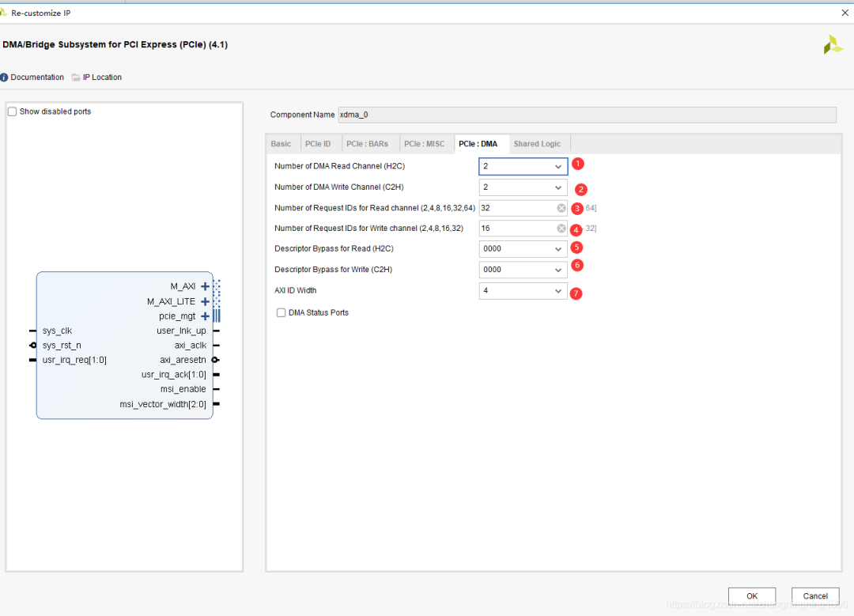Expand the M_AXI_LITE port plus icon
This screenshot has width=854, height=616.
pyautogui.click(x=206, y=301)
